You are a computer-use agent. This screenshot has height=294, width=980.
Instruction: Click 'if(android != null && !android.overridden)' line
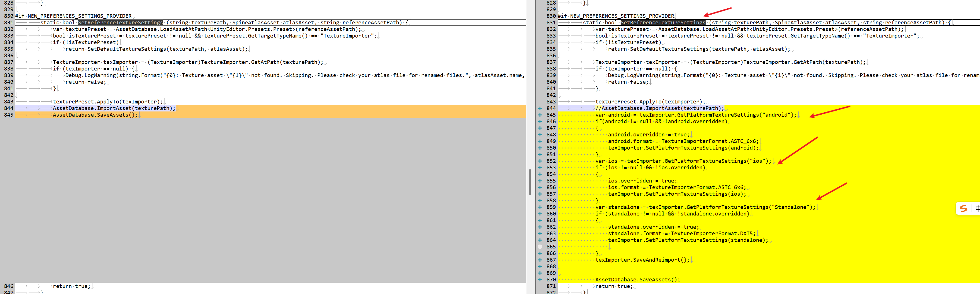[x=662, y=121]
